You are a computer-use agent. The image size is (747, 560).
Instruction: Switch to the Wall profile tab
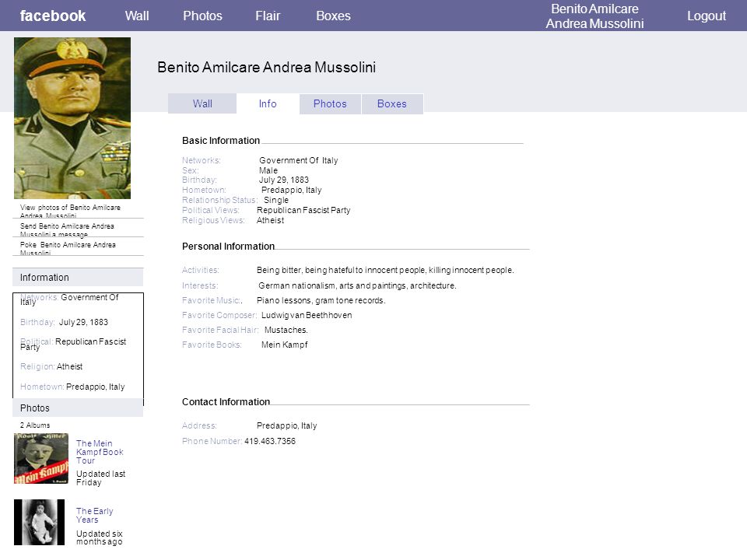pyautogui.click(x=202, y=103)
